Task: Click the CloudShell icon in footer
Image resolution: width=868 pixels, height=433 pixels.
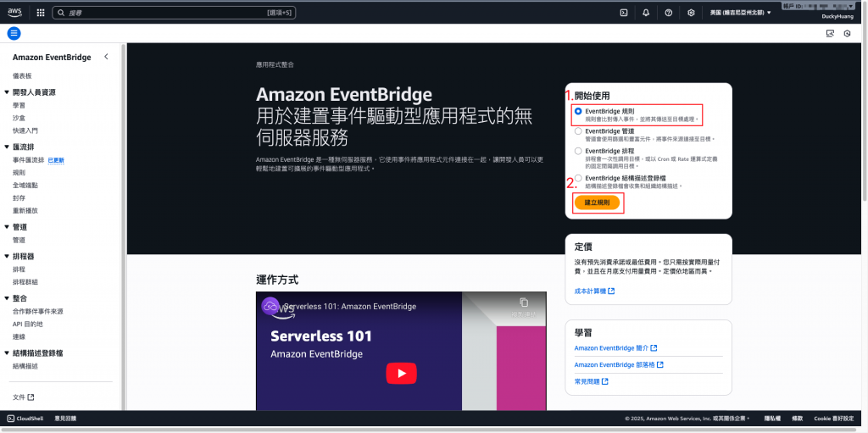Action: point(10,419)
